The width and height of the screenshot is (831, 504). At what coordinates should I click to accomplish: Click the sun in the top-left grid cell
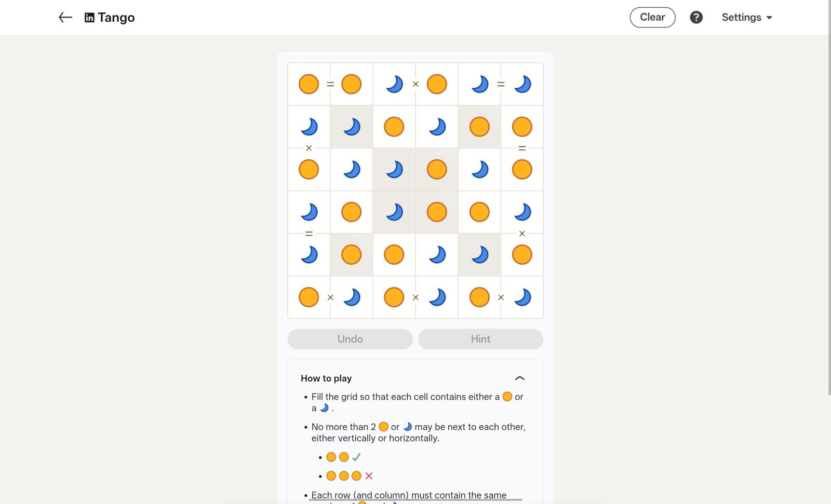point(309,84)
